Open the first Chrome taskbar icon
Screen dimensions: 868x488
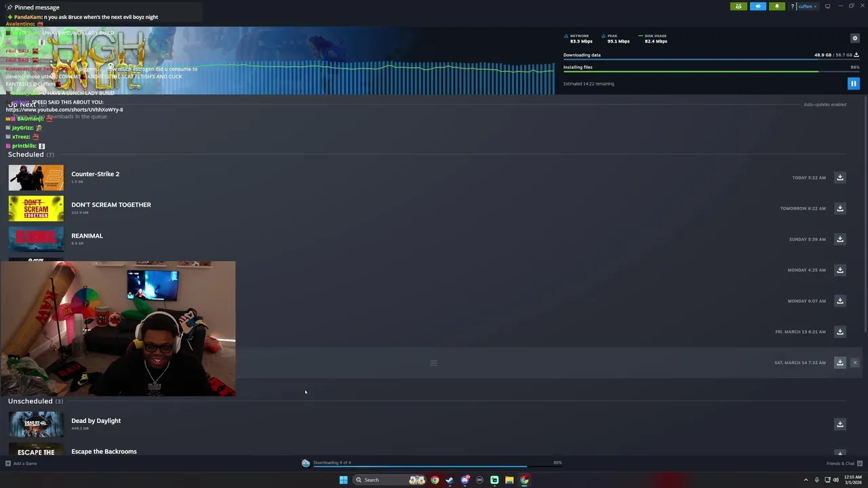(435, 480)
